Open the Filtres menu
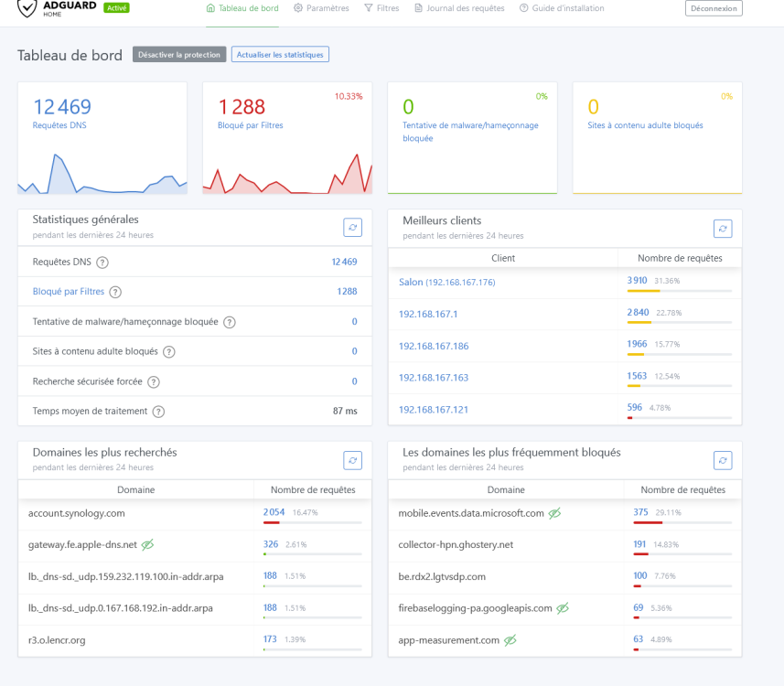784x686 pixels. click(x=381, y=8)
